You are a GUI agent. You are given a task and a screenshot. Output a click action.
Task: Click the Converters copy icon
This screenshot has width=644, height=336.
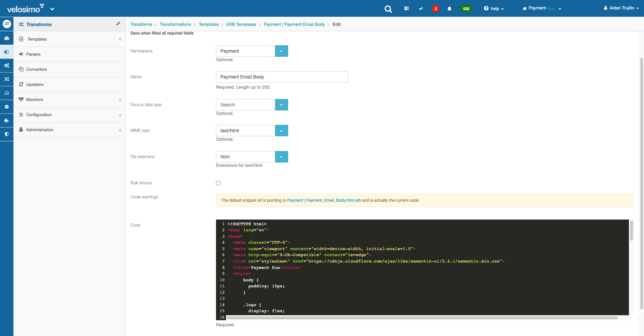click(x=21, y=69)
